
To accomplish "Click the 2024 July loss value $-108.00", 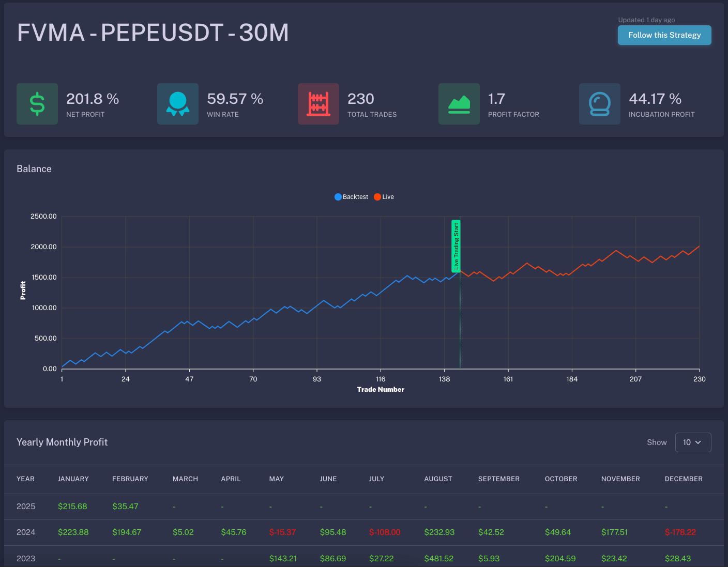I will tap(385, 532).
